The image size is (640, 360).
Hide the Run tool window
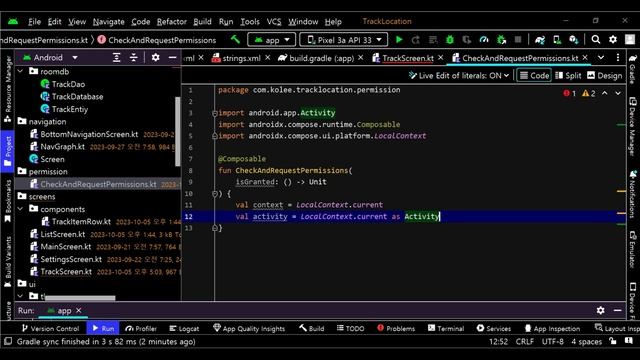click(x=618, y=311)
